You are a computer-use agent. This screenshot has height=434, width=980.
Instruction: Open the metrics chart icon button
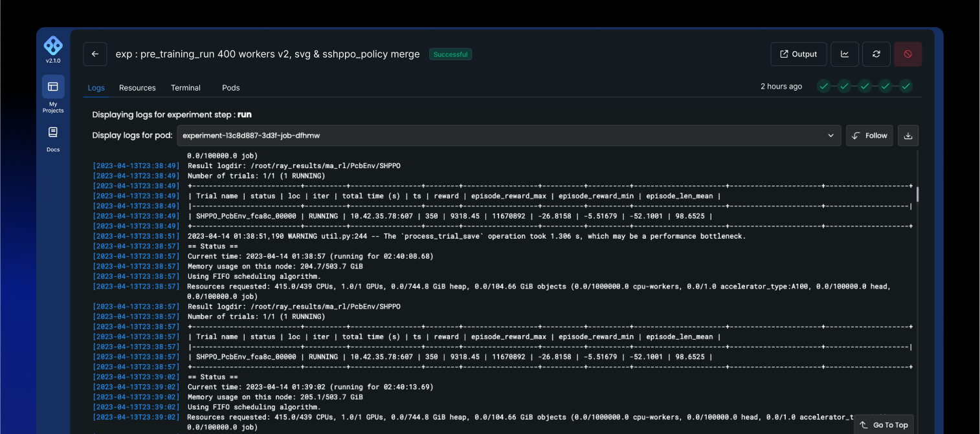pos(845,54)
